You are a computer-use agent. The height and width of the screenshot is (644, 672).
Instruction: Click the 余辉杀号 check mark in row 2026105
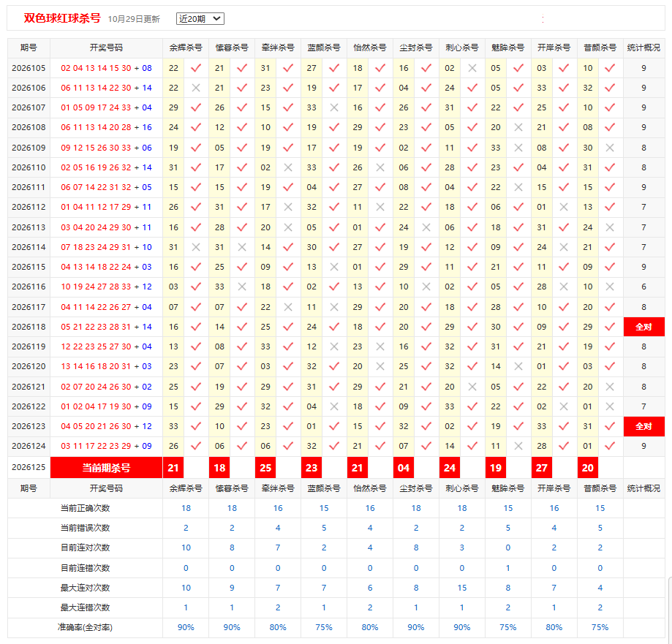coord(196,68)
